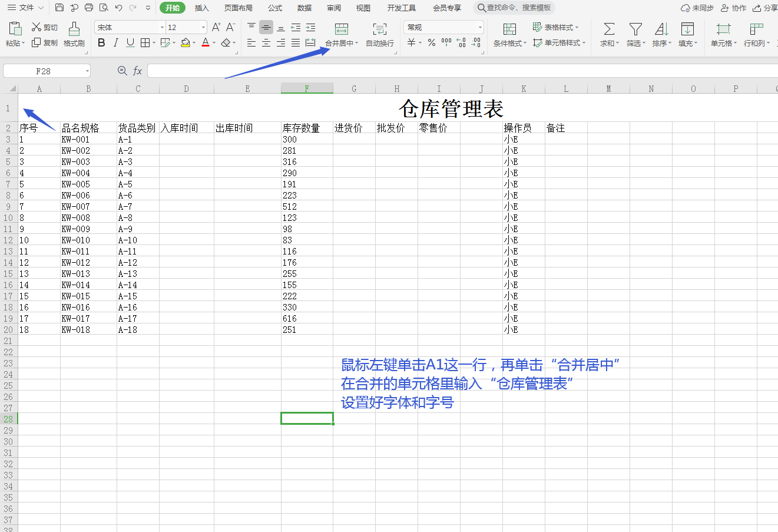Click the fill color bucket
The width and height of the screenshot is (778, 532).
pos(186,43)
